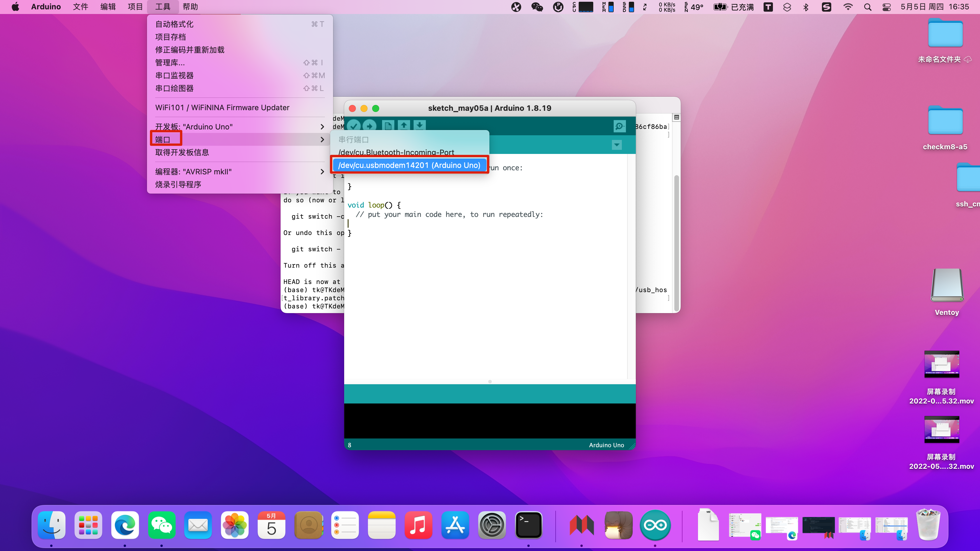Expand 编程器: "AVRISP mkII" submenu
The image size is (980, 551).
(x=240, y=171)
